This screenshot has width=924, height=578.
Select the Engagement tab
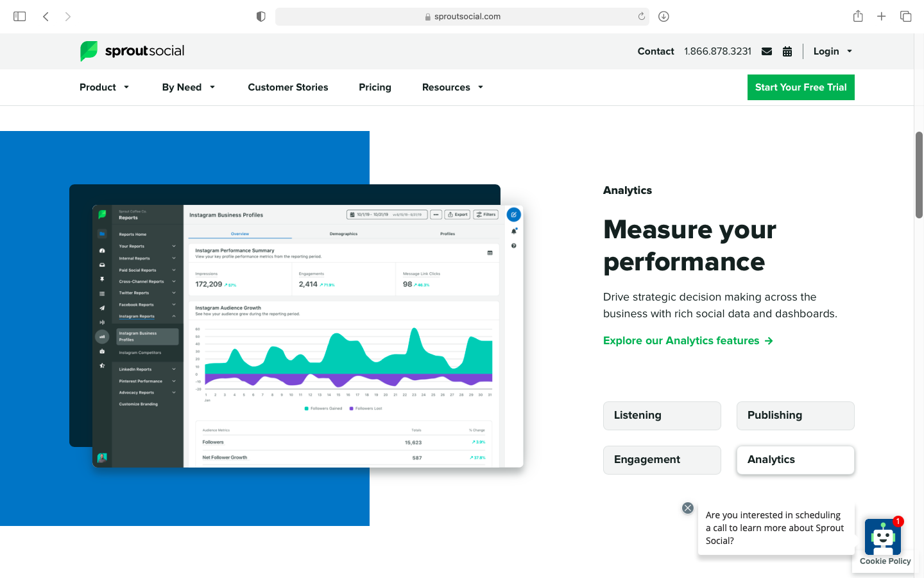662,460
